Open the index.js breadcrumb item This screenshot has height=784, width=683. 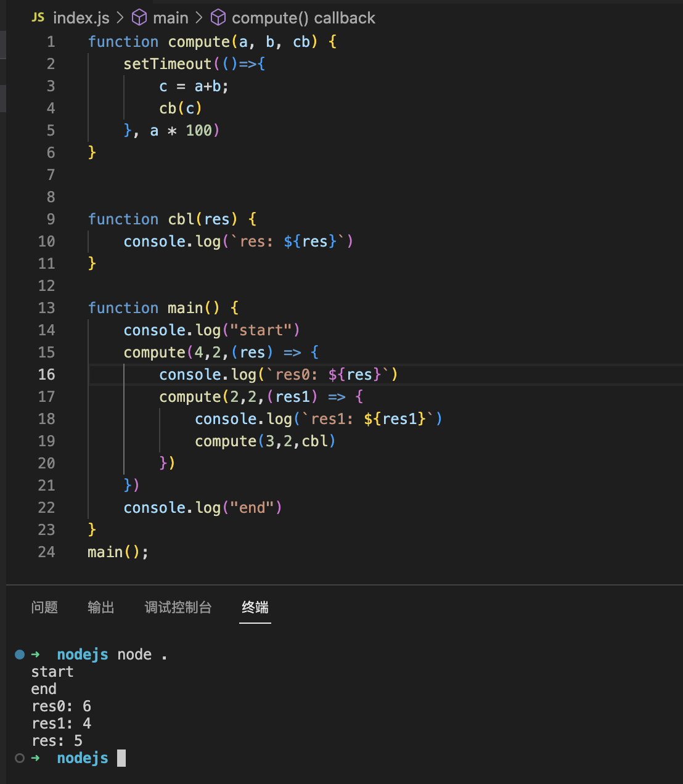81,18
